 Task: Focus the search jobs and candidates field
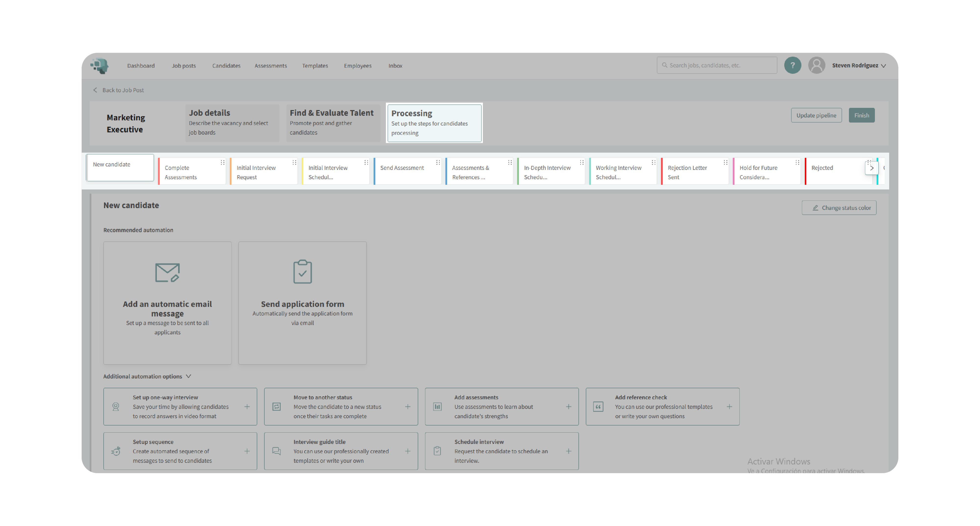tap(717, 65)
